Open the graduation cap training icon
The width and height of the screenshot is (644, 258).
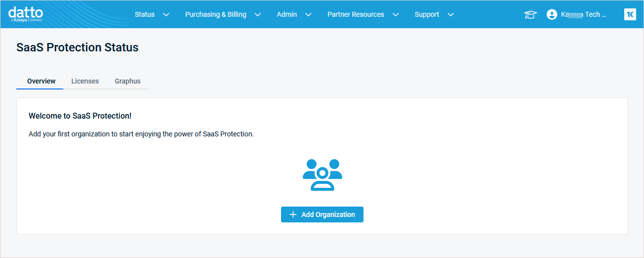pyautogui.click(x=530, y=15)
